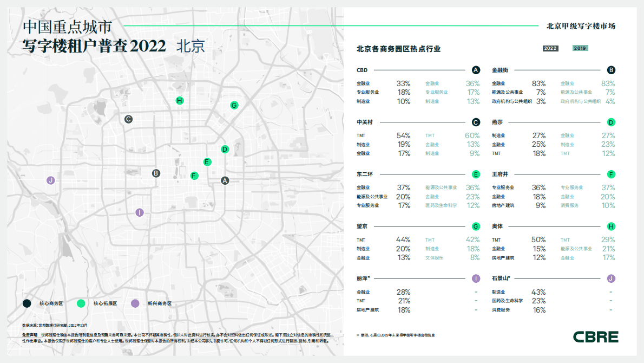Select the 北京甲级写字楼市场 header tab
Image resolution: width=644 pixels, height=363 pixels.
click(x=580, y=25)
